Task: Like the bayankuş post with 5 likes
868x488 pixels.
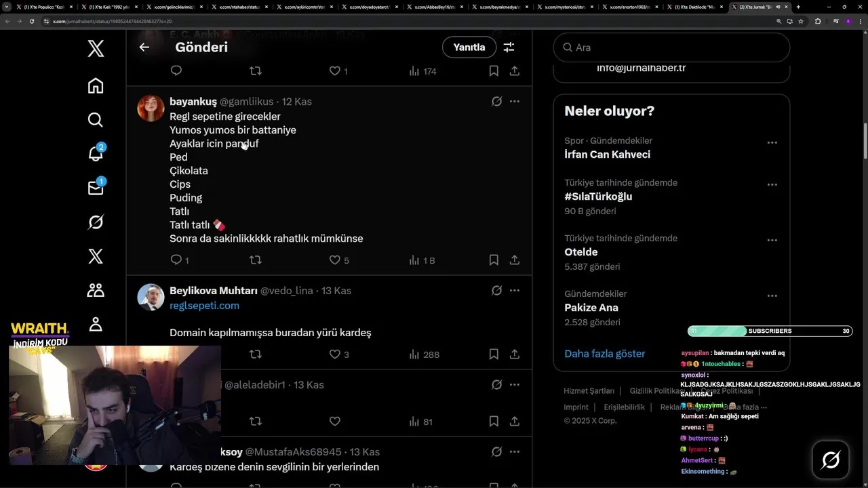Action: [334, 260]
